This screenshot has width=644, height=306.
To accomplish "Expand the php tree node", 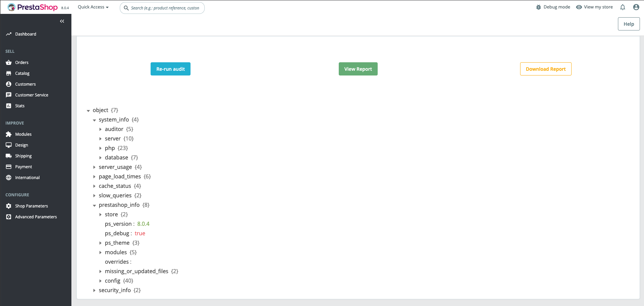I will pos(101,148).
